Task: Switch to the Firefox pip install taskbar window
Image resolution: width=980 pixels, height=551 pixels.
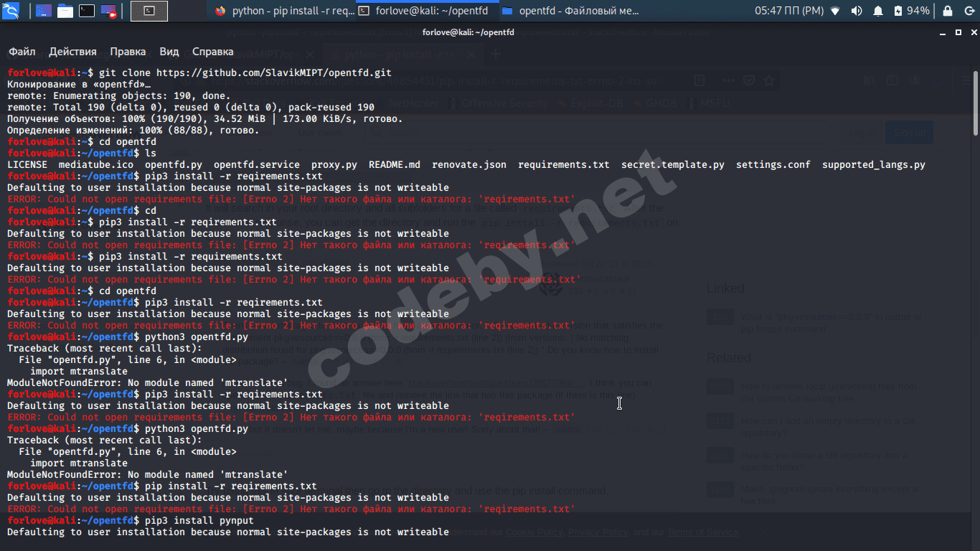Action: pos(284,11)
